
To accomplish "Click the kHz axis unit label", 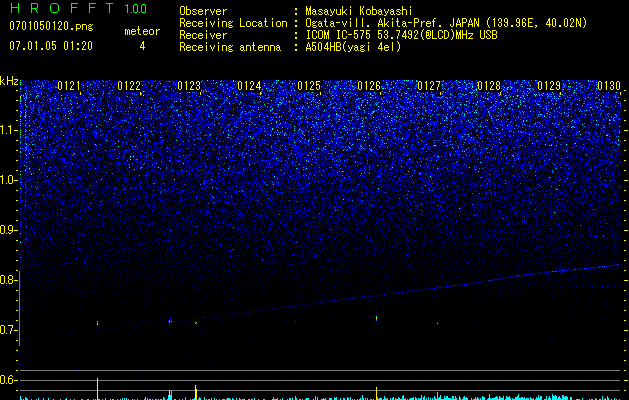I will (x=9, y=81).
